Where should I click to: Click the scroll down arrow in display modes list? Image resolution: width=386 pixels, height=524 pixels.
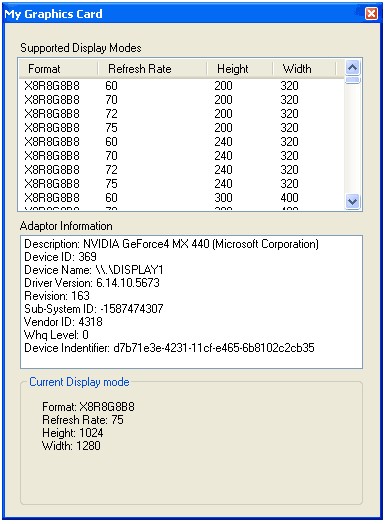click(x=353, y=202)
